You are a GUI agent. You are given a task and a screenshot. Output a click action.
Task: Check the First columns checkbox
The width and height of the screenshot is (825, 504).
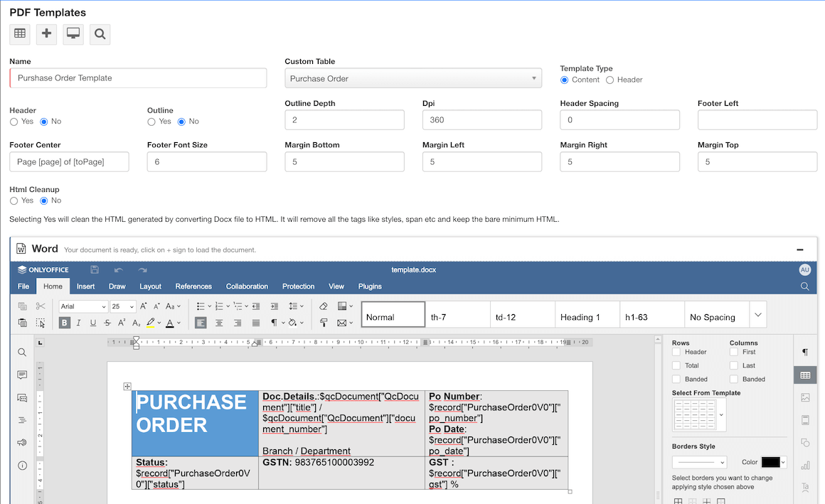click(734, 352)
